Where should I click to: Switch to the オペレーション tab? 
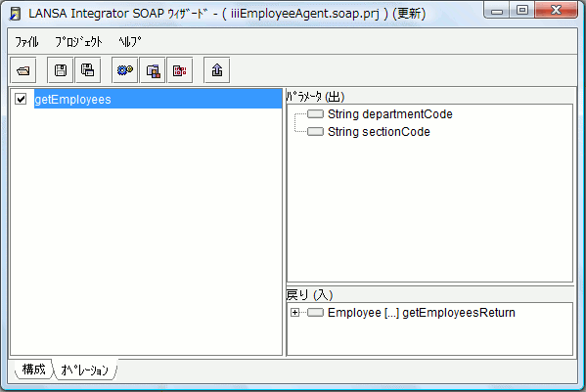(84, 370)
